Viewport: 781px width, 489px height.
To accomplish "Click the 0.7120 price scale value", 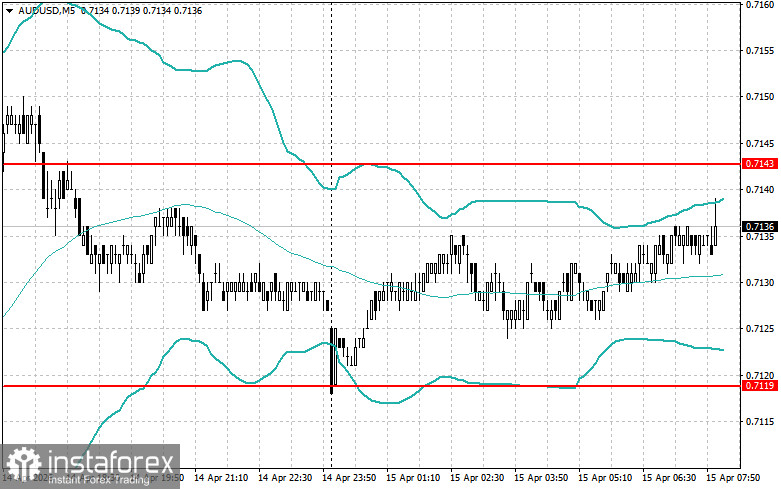I will (760, 375).
